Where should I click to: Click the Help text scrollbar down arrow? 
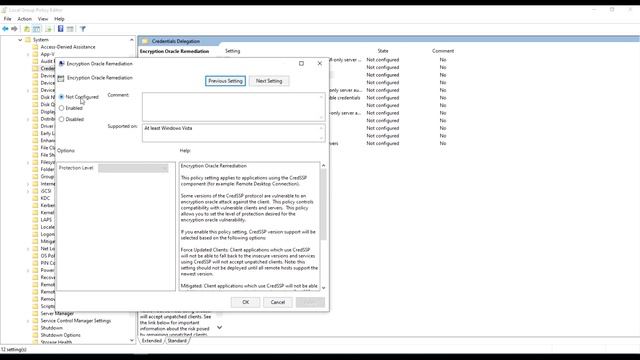click(x=323, y=288)
